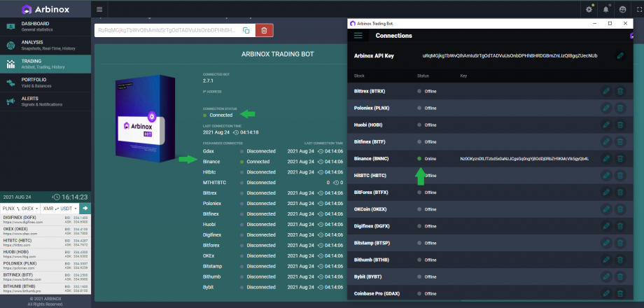The width and height of the screenshot is (644, 308).
Task: Click the bot version 2.7.1 text
Action: (x=209, y=81)
